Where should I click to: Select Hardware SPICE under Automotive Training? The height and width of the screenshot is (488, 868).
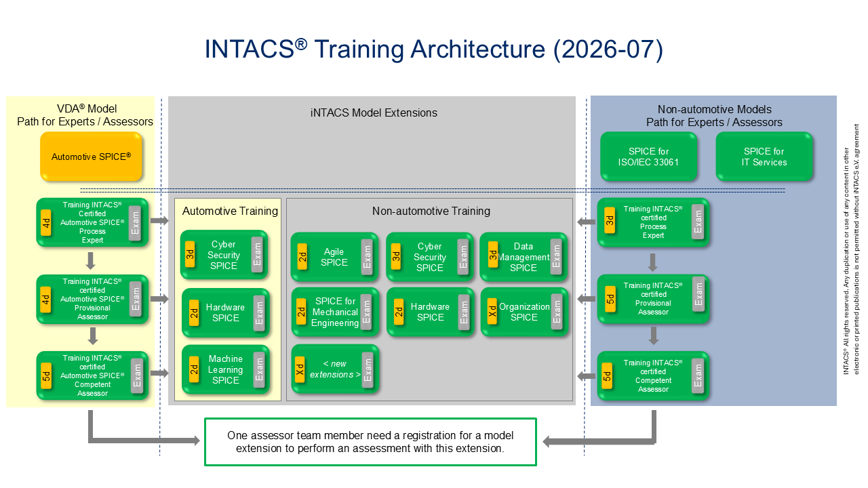click(225, 312)
